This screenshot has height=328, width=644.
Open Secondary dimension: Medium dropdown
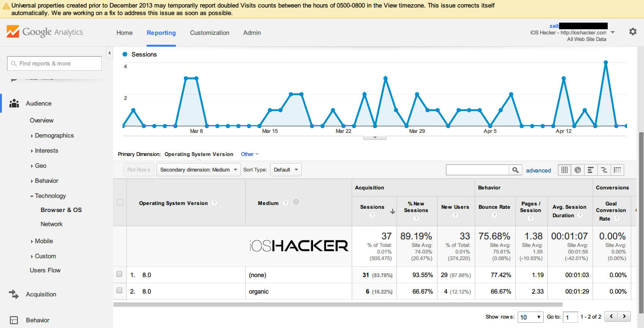point(198,170)
